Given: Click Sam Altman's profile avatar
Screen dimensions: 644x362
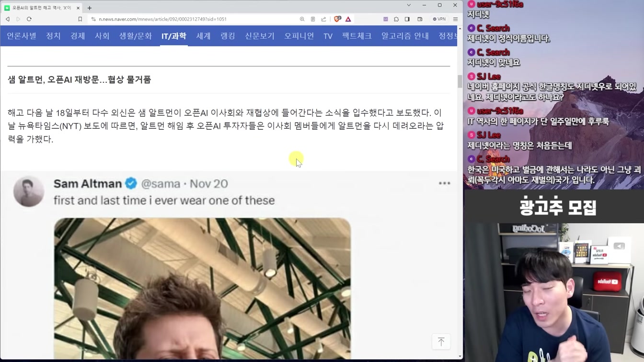Looking at the screenshot, I should tap(29, 192).
